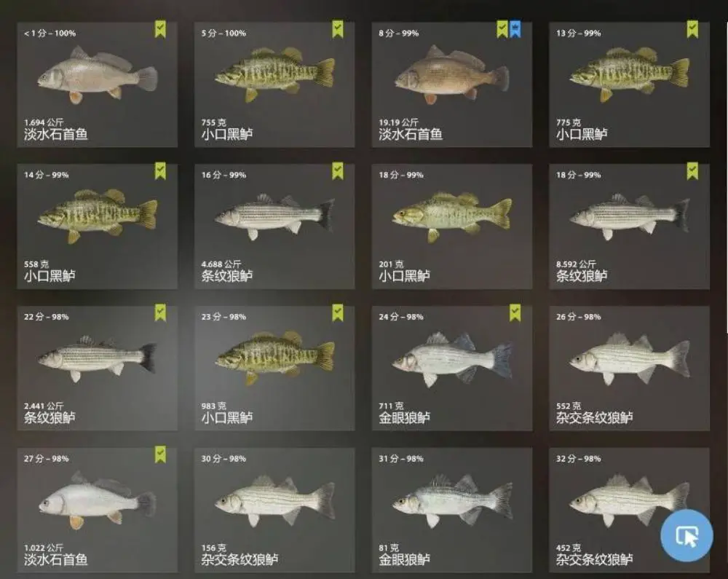The width and height of the screenshot is (728, 579).
Task: Select the 552 克 杂交条纹狼鲈 fish card
Action: (629, 369)
